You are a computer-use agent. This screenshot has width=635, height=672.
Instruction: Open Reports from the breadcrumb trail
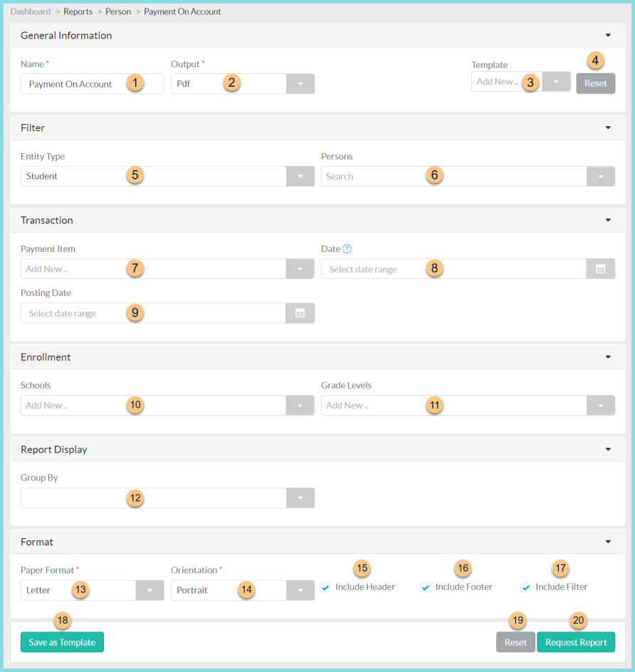(x=78, y=11)
